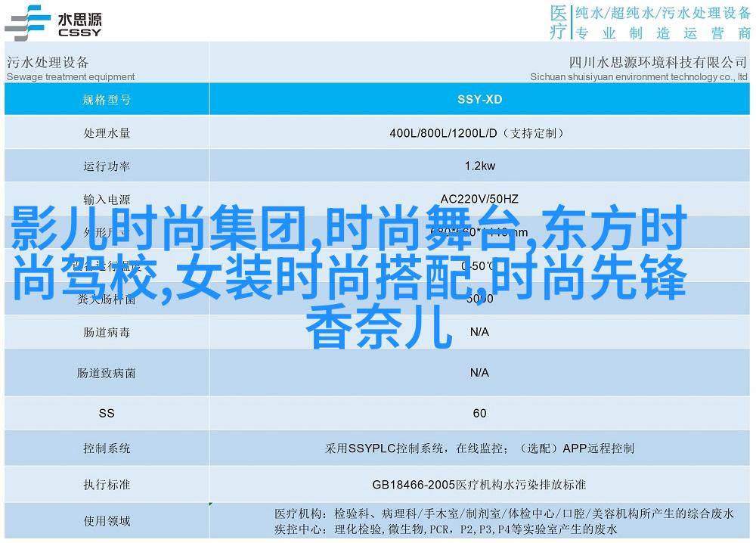Click the 四川水思源环境科技有限公司 company name
Image resolution: width=756 pixels, height=543 pixels.
(658, 62)
